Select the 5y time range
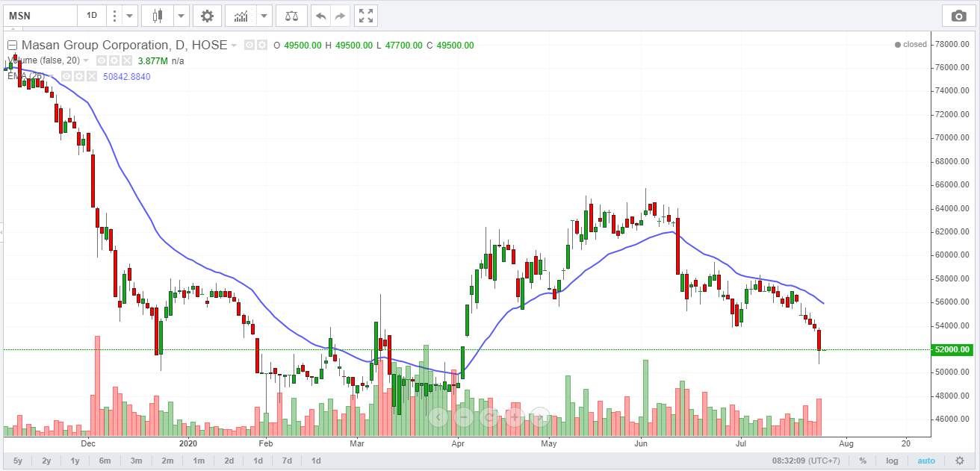 tap(18, 461)
